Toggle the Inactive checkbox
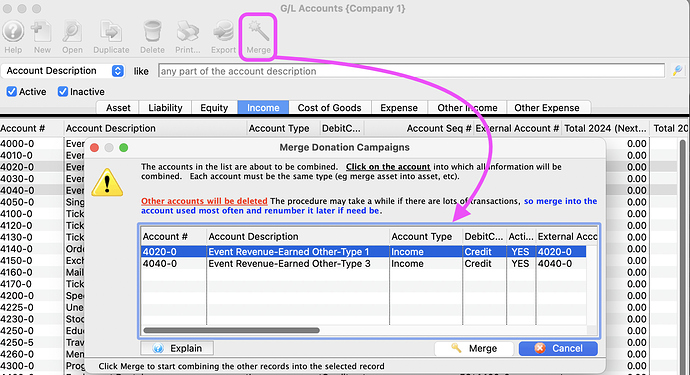690x375 pixels. click(x=63, y=92)
